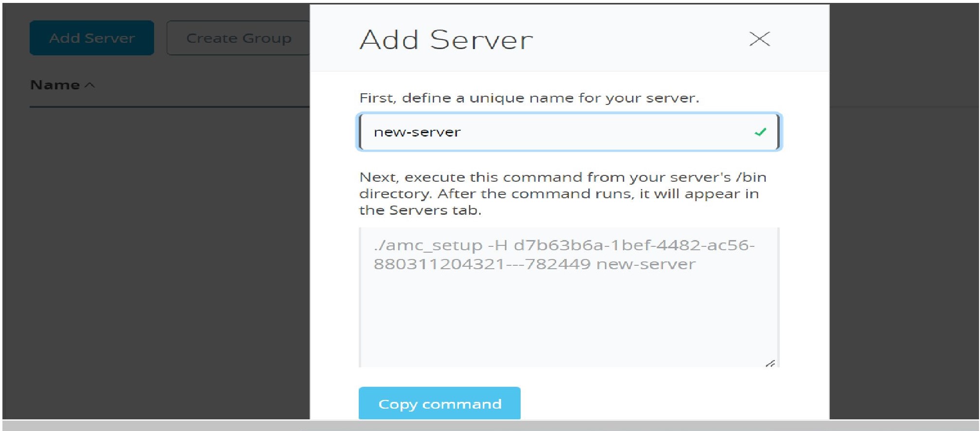Image resolution: width=980 pixels, height=431 pixels.
Task: Click the Create Group button
Action: (x=238, y=38)
